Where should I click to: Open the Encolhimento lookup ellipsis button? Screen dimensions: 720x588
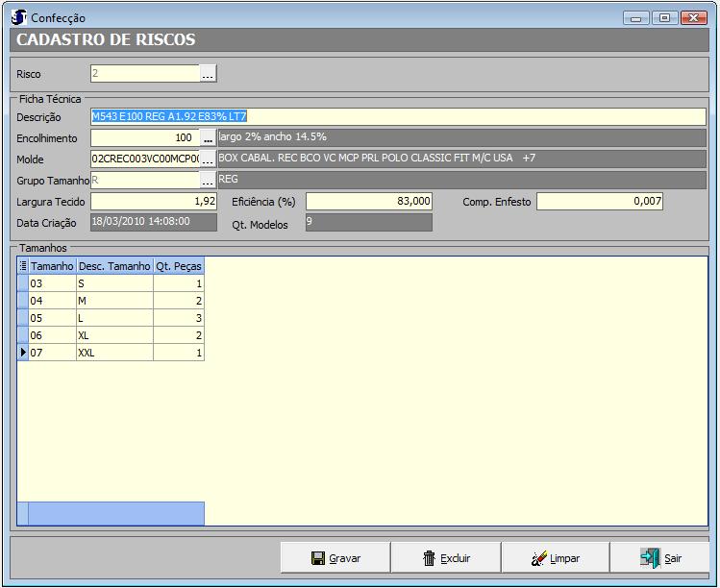click(209, 138)
